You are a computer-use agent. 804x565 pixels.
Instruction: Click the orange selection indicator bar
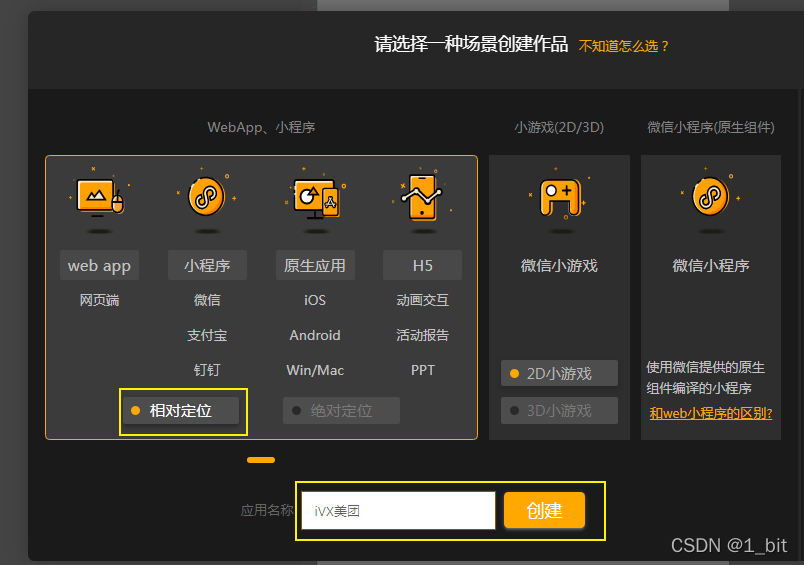pyautogui.click(x=261, y=460)
